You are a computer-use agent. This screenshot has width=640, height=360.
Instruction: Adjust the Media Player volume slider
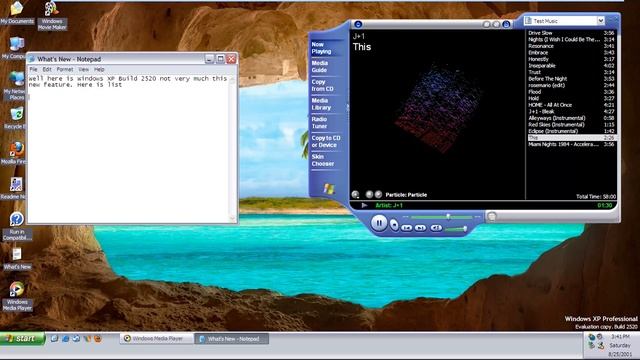click(x=456, y=229)
